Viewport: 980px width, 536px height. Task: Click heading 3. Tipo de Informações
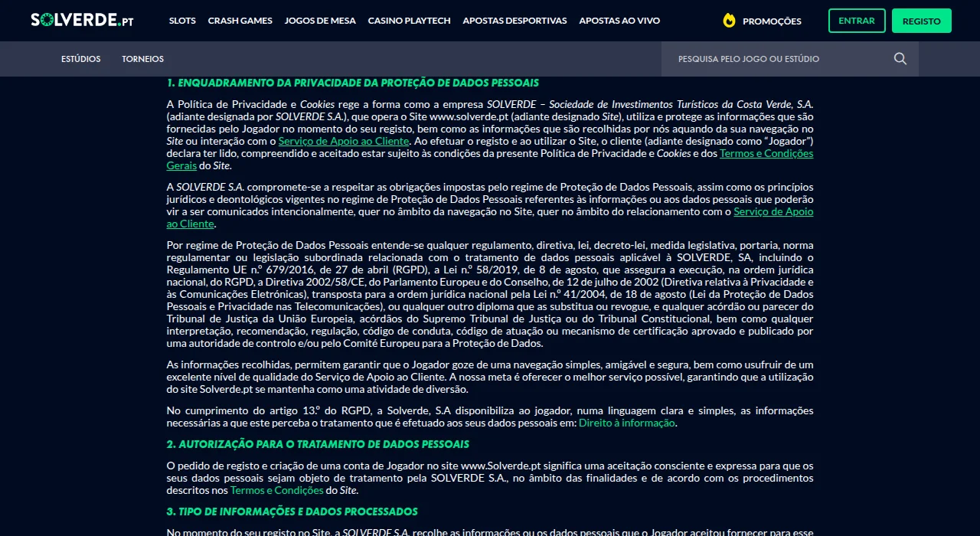pyautogui.click(x=292, y=511)
